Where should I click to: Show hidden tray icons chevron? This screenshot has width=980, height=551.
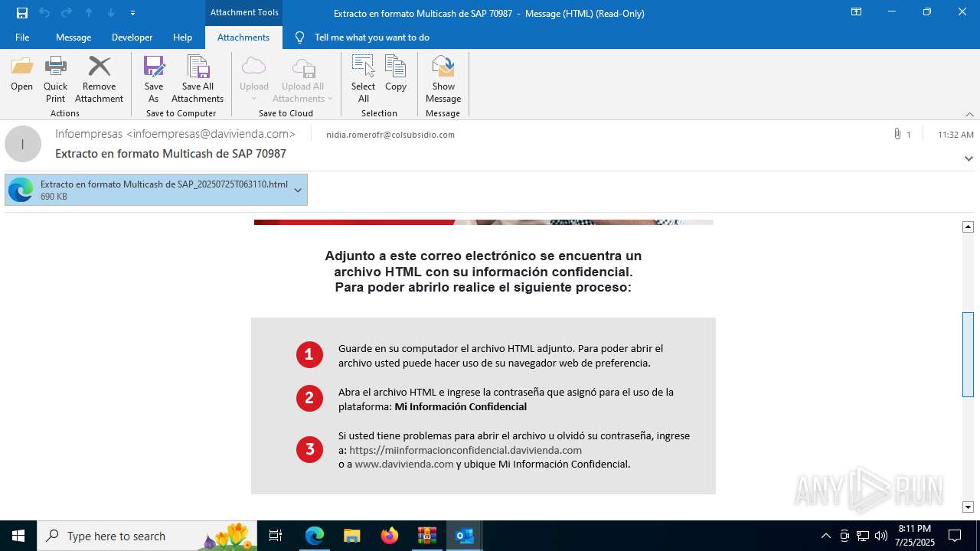[x=825, y=536]
